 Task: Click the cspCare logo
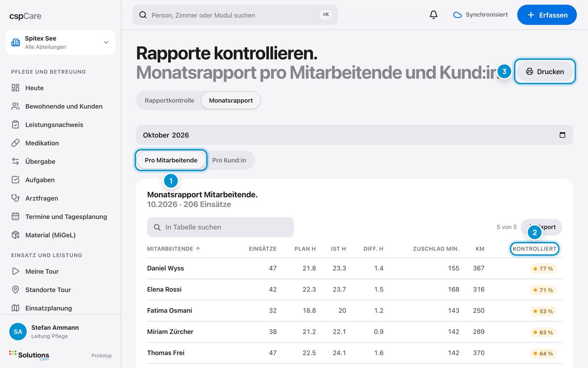pos(25,16)
